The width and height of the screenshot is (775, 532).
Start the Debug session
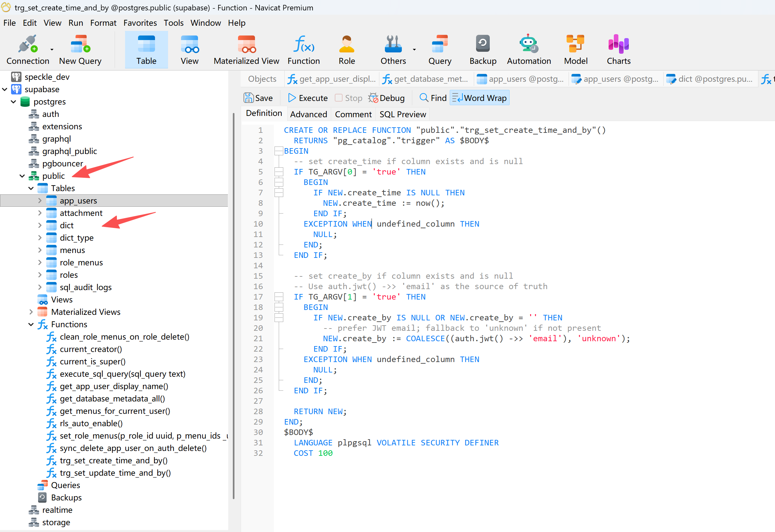[387, 98]
